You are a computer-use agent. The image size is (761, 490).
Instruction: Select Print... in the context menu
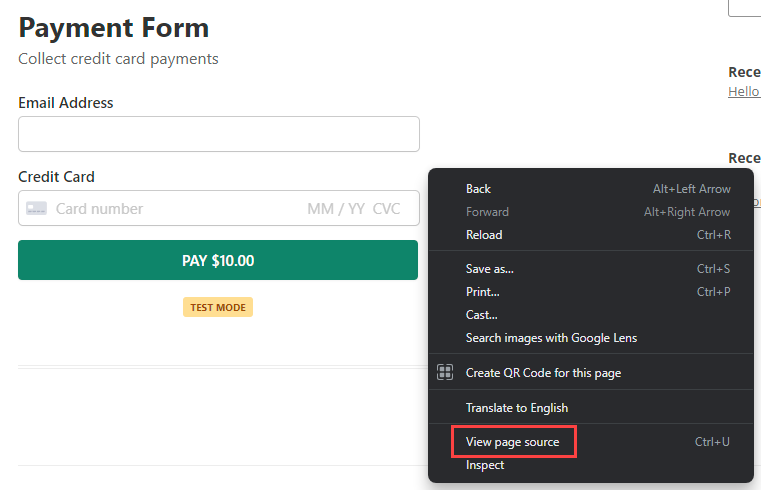tap(482, 292)
